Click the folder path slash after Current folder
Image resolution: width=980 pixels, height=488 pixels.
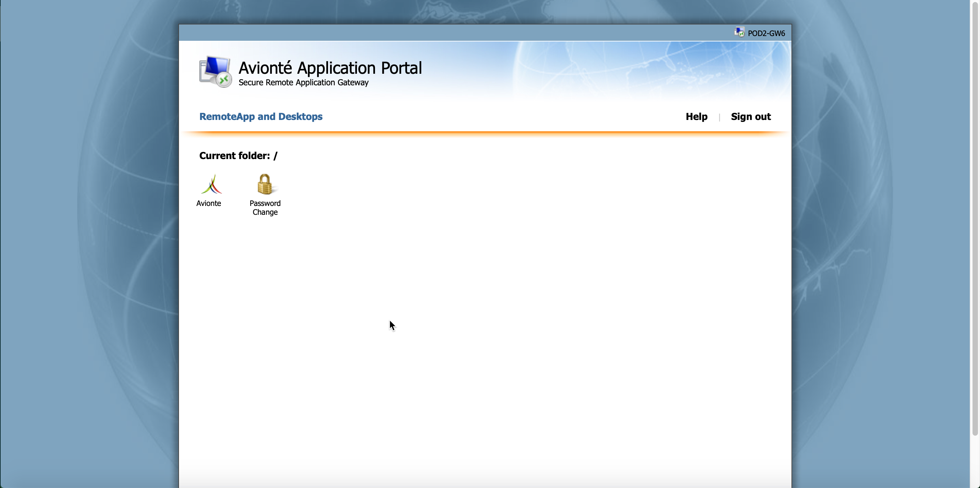pyautogui.click(x=275, y=156)
